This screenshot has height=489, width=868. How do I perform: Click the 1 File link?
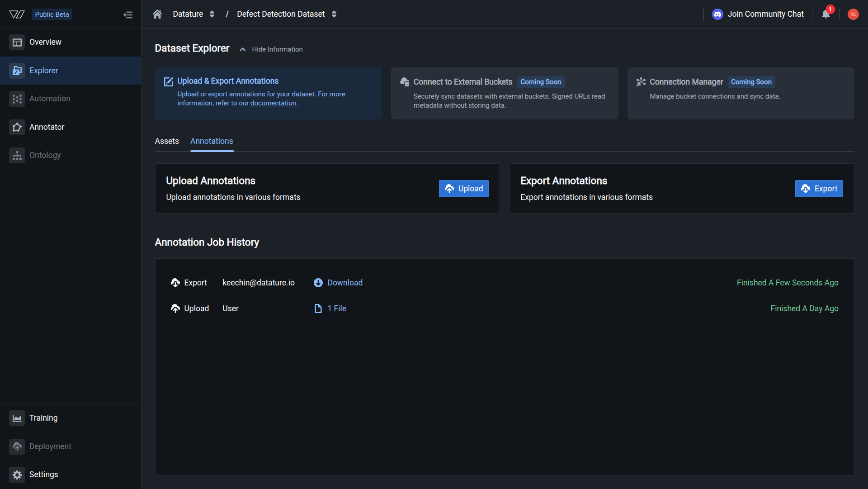pos(337,309)
